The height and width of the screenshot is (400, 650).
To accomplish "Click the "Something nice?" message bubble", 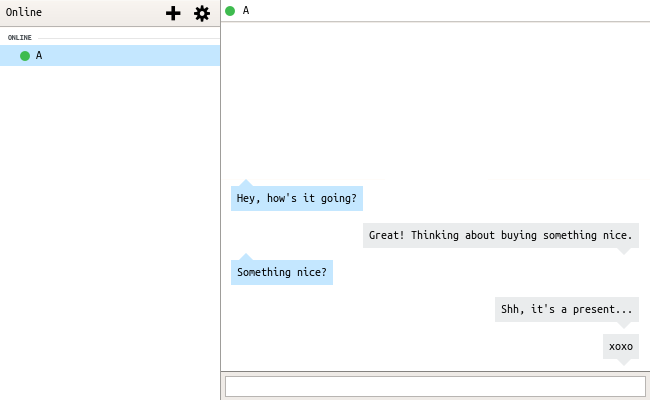I will click(x=282, y=272).
